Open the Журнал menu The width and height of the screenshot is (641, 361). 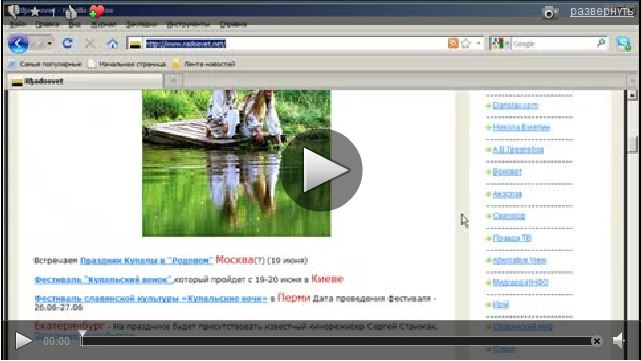(103, 25)
